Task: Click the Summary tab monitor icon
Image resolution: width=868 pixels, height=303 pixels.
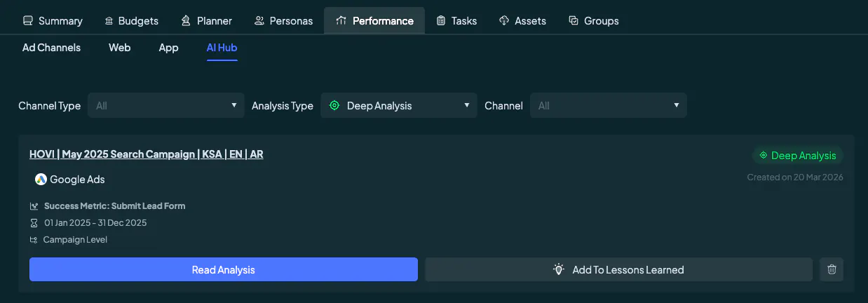Action: click(28, 21)
